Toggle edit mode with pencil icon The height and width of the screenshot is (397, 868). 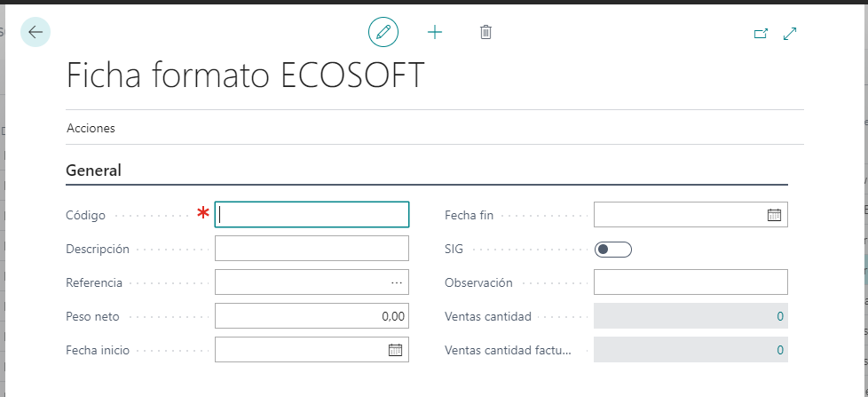(x=383, y=32)
